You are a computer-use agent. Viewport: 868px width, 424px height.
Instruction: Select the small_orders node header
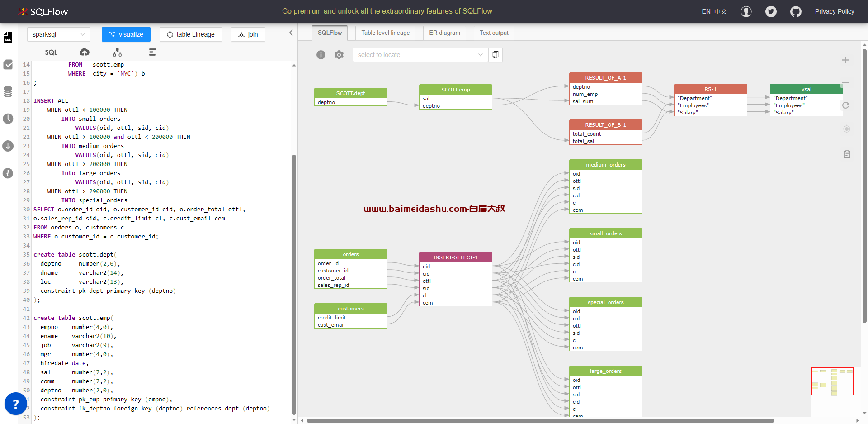click(x=606, y=233)
